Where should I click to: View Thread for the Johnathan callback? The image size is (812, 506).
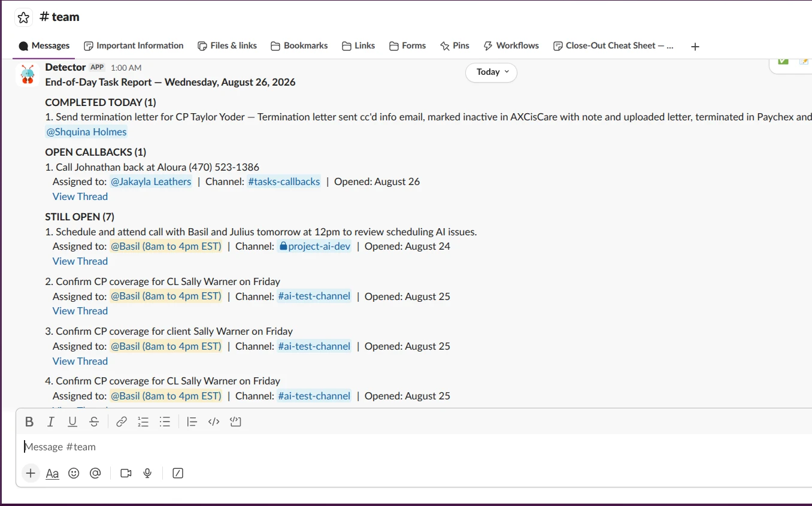80,196
